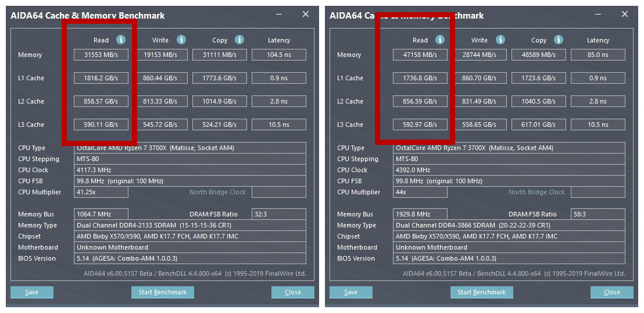Select L1 Cache Copy value 1723.6 GB/s
This screenshot has width=644, height=313.
click(538, 78)
